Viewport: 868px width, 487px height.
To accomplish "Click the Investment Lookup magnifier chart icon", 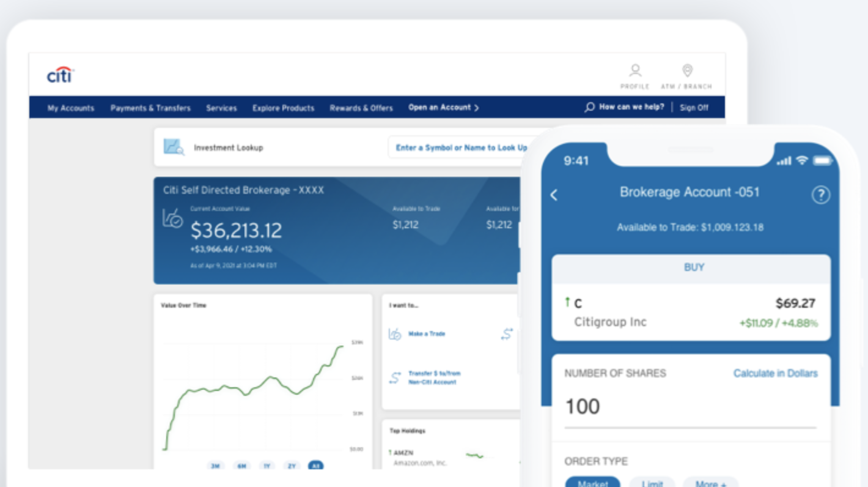I will point(172,147).
